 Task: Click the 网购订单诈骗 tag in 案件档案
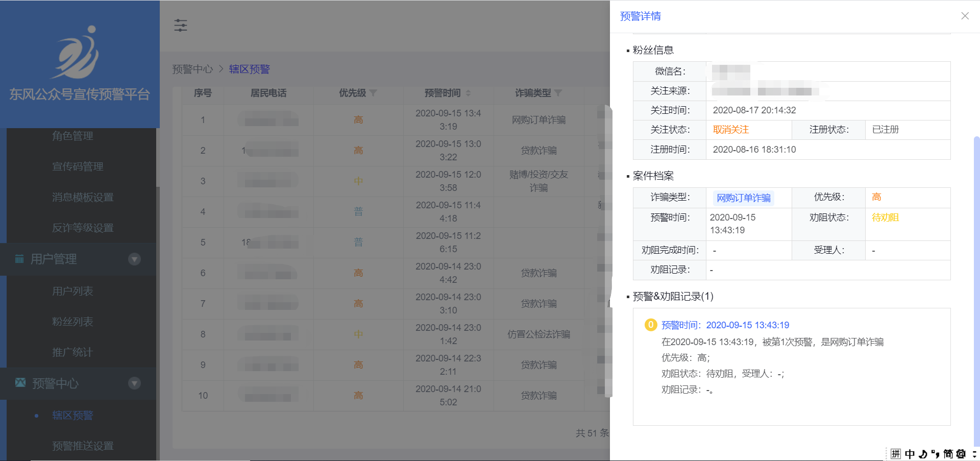coord(743,198)
